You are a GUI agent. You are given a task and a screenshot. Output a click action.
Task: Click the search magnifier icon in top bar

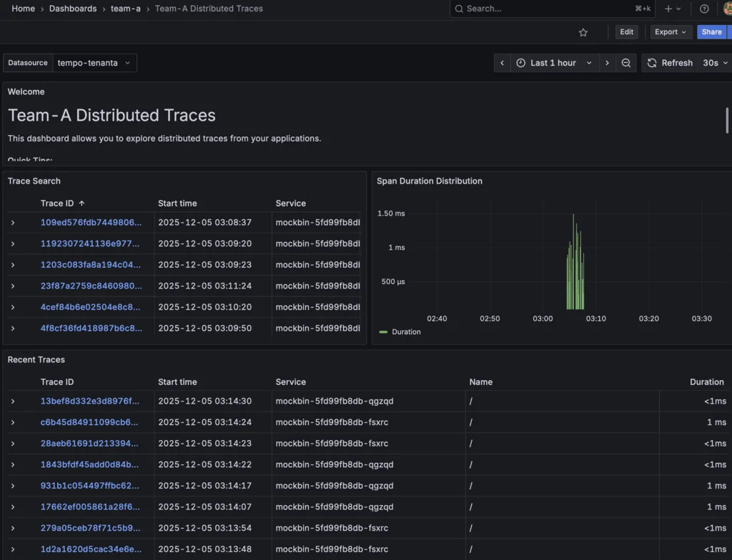click(458, 9)
